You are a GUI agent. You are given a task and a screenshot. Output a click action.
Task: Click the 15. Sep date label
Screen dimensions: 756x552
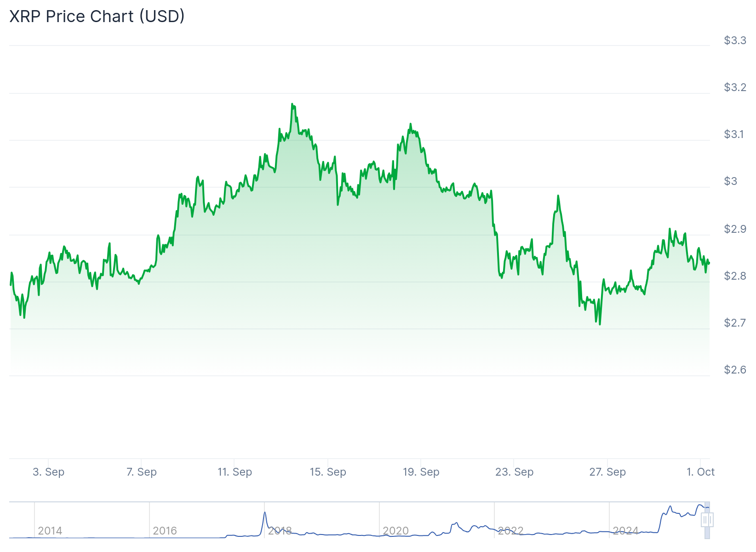click(x=328, y=472)
